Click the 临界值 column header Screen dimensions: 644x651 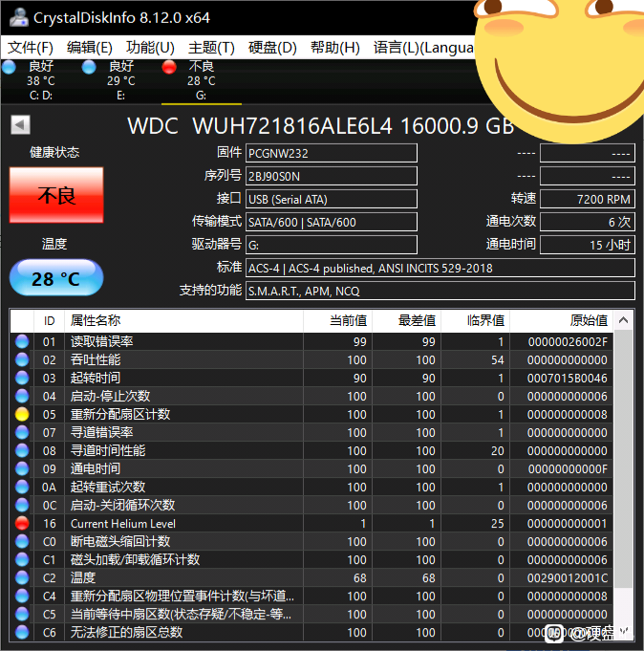click(476, 320)
